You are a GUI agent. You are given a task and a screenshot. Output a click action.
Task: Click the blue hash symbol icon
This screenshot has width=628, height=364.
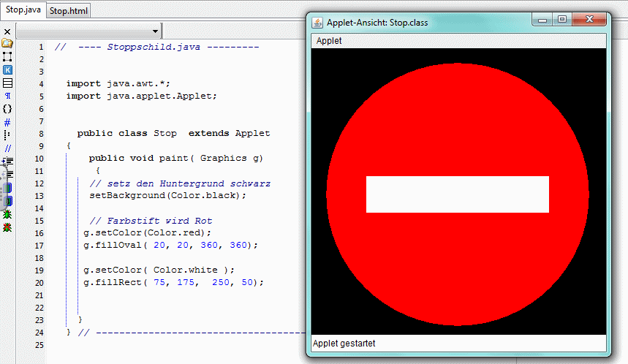tap(7, 122)
